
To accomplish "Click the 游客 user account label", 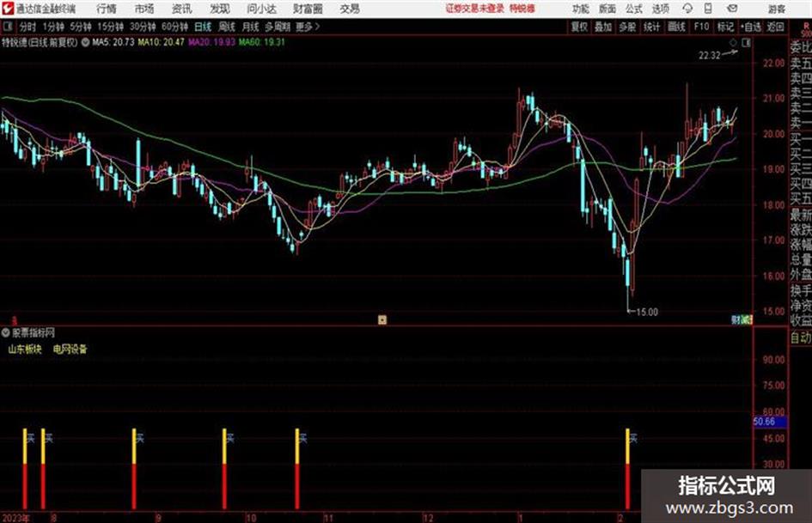I will pos(777,9).
